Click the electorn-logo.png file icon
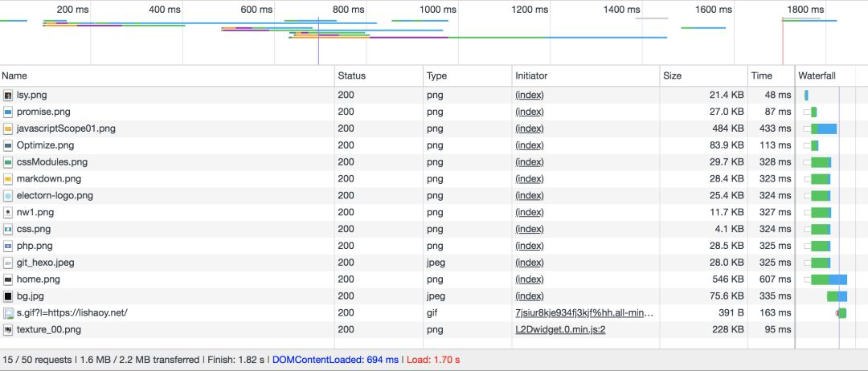This screenshot has width=868, height=371. tap(9, 195)
